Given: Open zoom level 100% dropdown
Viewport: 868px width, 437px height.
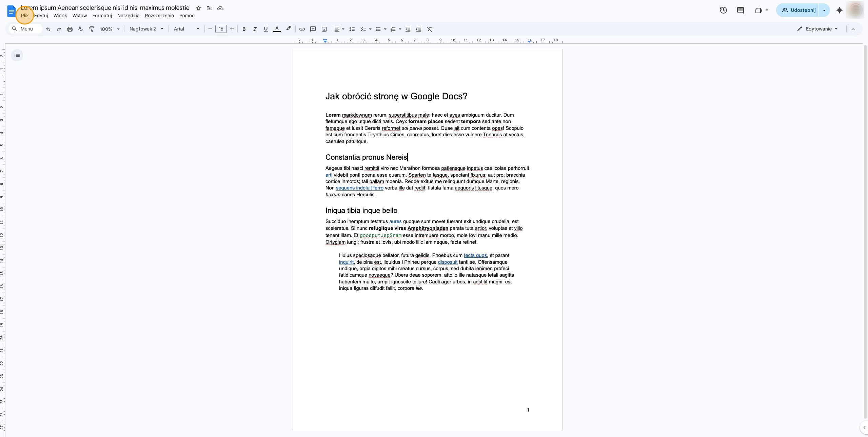Looking at the screenshot, I should (x=110, y=29).
